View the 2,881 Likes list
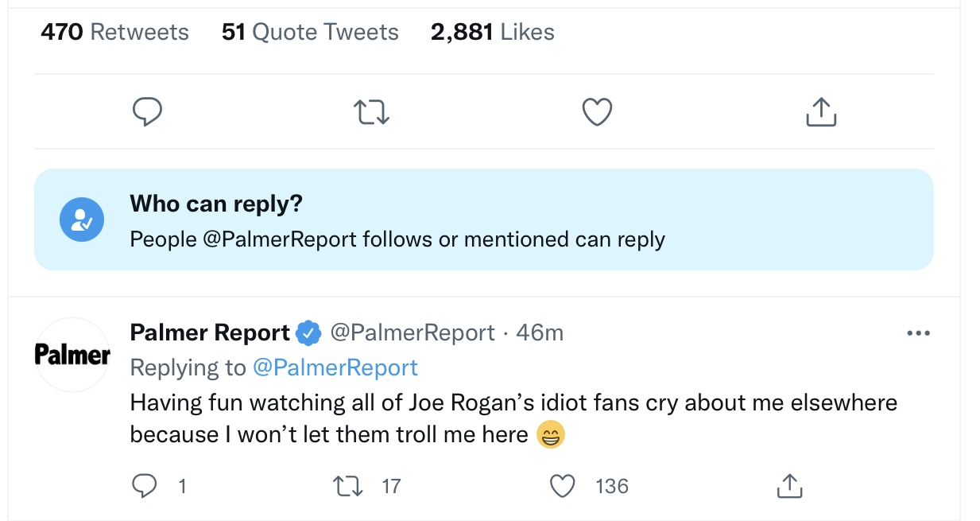Image resolution: width=980 pixels, height=521 pixels. 493,32
